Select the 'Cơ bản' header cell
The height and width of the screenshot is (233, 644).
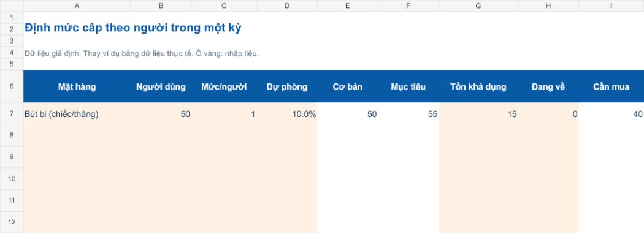coord(348,86)
